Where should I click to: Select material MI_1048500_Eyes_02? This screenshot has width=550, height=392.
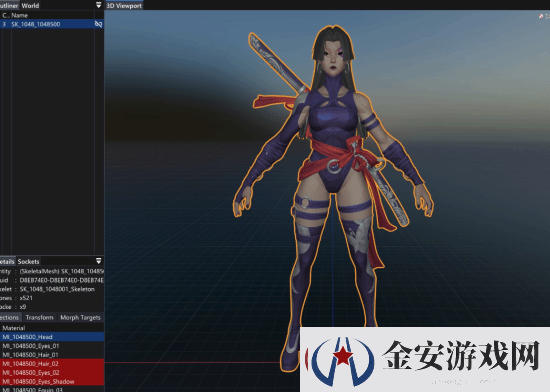(x=52, y=372)
